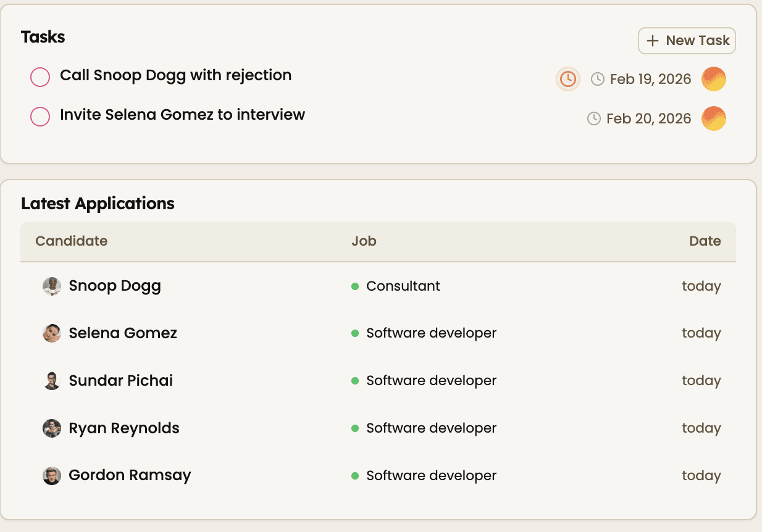Open the "Call Snoop Dogg with rejection" task
This screenshot has width=762, height=532.
point(175,75)
